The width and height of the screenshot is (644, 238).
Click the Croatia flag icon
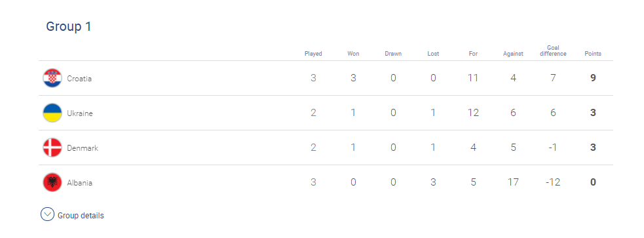pyautogui.click(x=52, y=78)
